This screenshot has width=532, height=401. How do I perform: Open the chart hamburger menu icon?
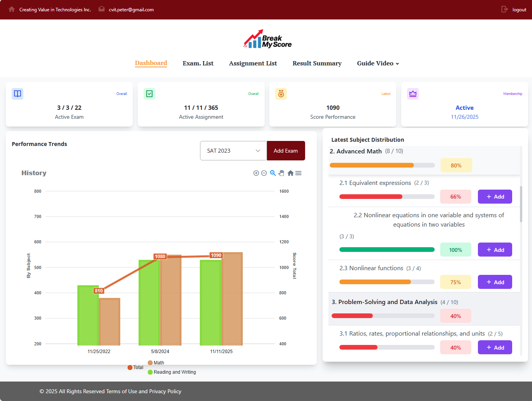pyautogui.click(x=298, y=173)
